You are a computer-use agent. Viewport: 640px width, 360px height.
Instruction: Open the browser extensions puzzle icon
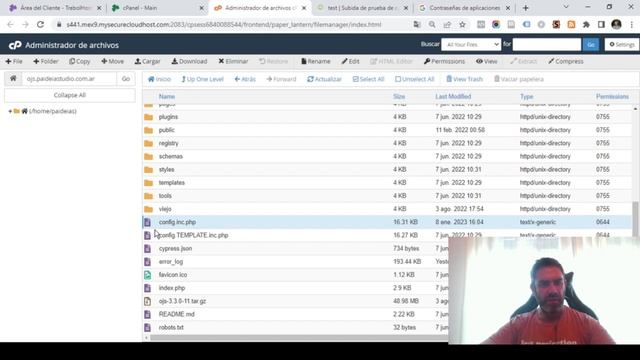pyautogui.click(x=586, y=24)
